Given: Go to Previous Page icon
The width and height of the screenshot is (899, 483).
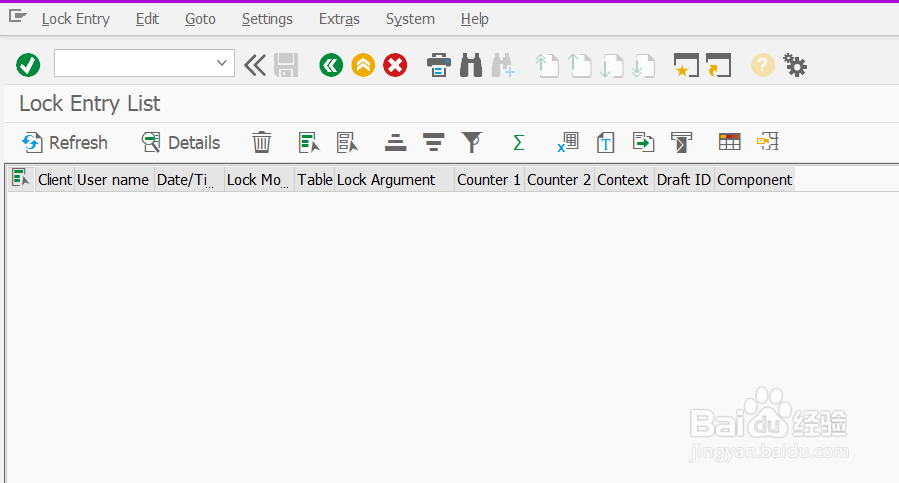Looking at the screenshot, I should [x=579, y=65].
